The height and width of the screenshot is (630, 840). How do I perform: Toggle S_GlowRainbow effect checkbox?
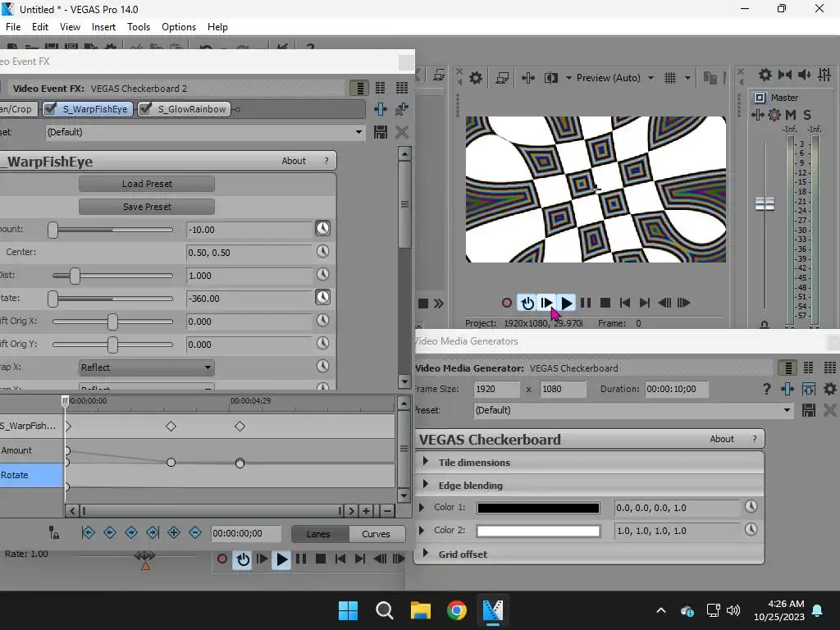coord(145,109)
